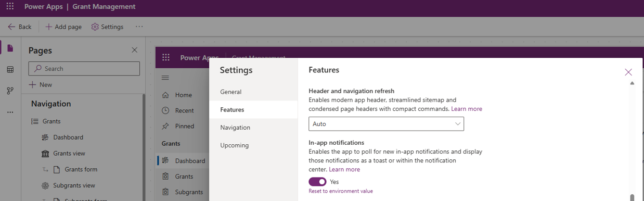Click the Pages search field
This screenshot has width=644, height=201.
[84, 68]
